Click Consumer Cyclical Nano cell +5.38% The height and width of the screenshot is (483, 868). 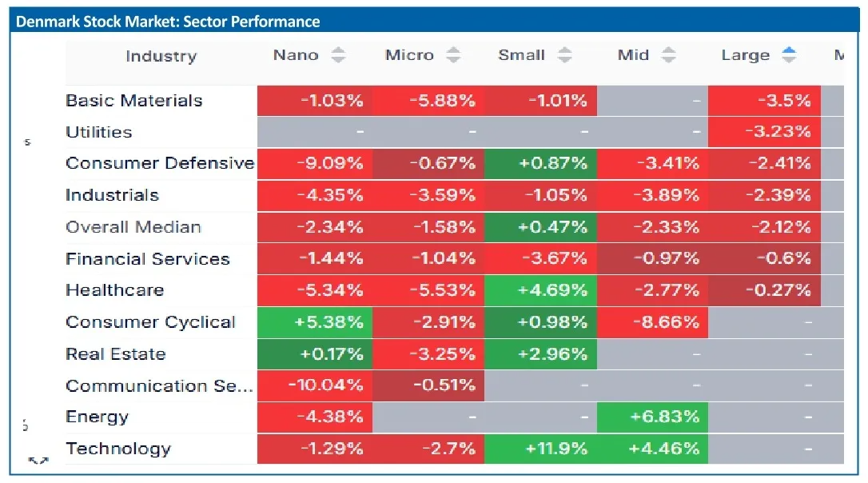click(x=315, y=322)
